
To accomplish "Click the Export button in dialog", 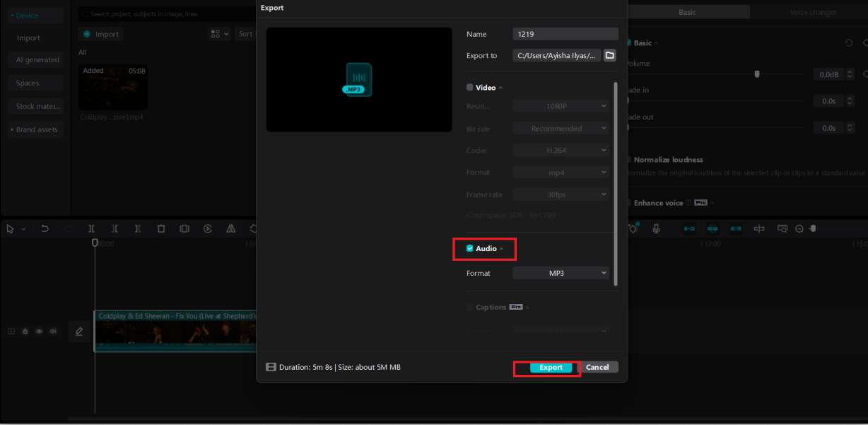I will point(551,367).
